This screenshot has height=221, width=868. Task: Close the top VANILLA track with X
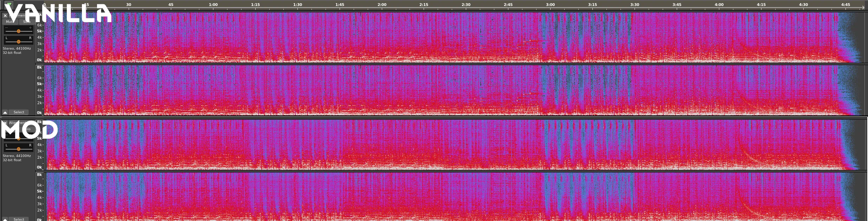5,15
